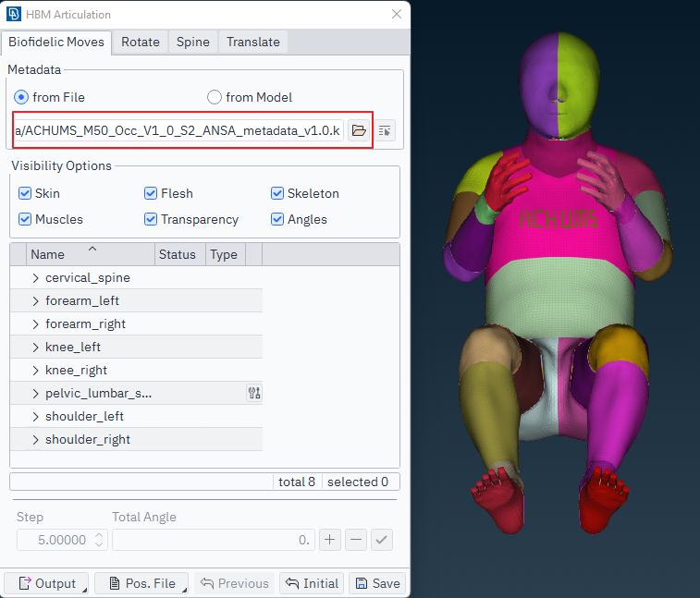Image resolution: width=700 pixels, height=598 pixels.
Task: Click the Total Angle input field
Action: pyautogui.click(x=214, y=540)
